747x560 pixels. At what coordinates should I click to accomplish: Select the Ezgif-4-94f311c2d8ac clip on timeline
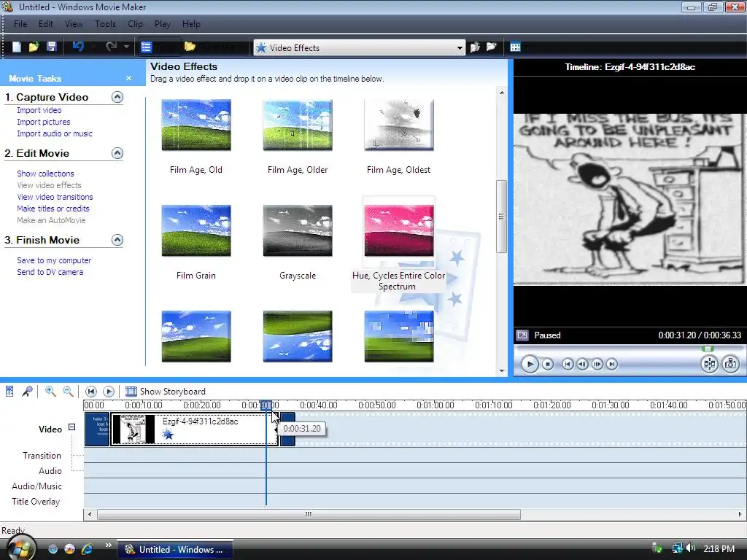pos(194,429)
